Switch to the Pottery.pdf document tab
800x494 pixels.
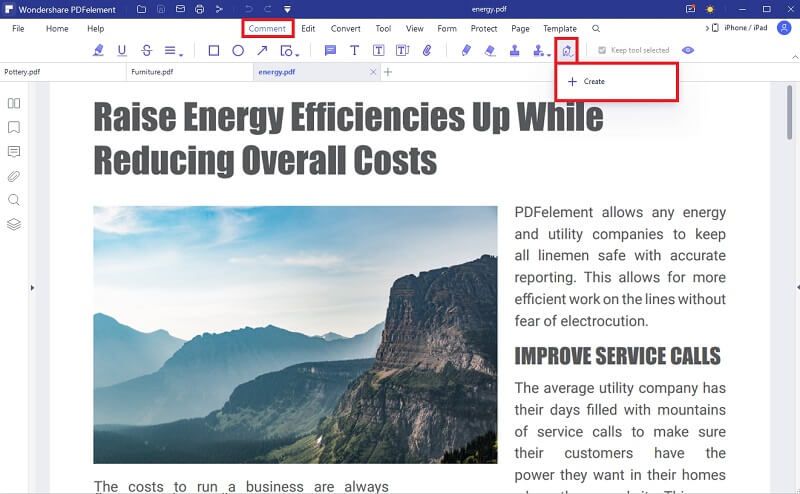63,72
